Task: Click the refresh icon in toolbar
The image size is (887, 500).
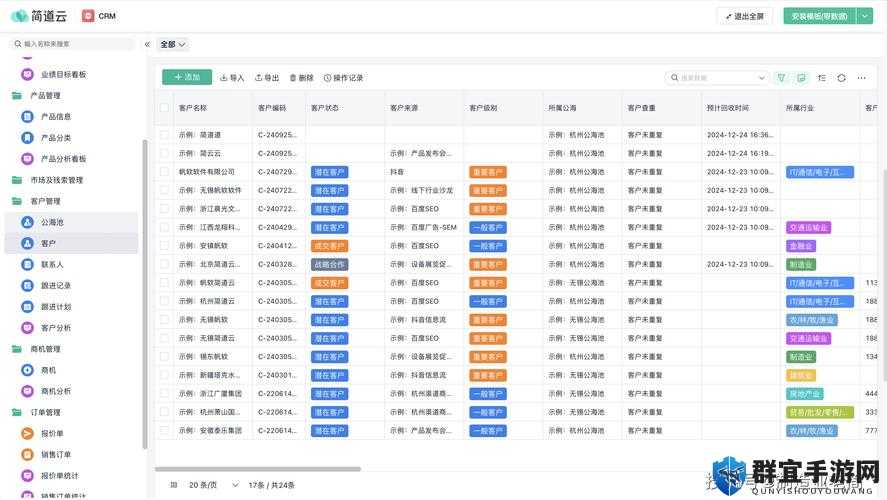Action: [842, 78]
